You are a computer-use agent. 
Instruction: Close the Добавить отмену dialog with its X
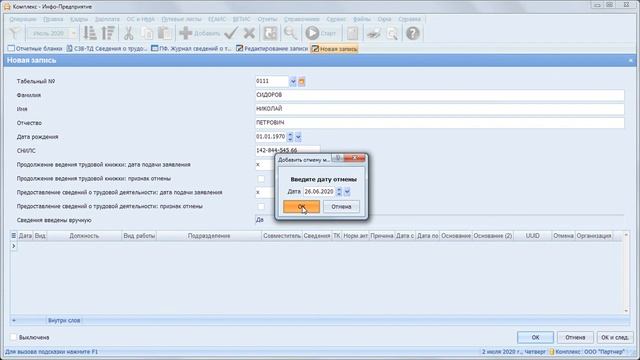point(355,158)
